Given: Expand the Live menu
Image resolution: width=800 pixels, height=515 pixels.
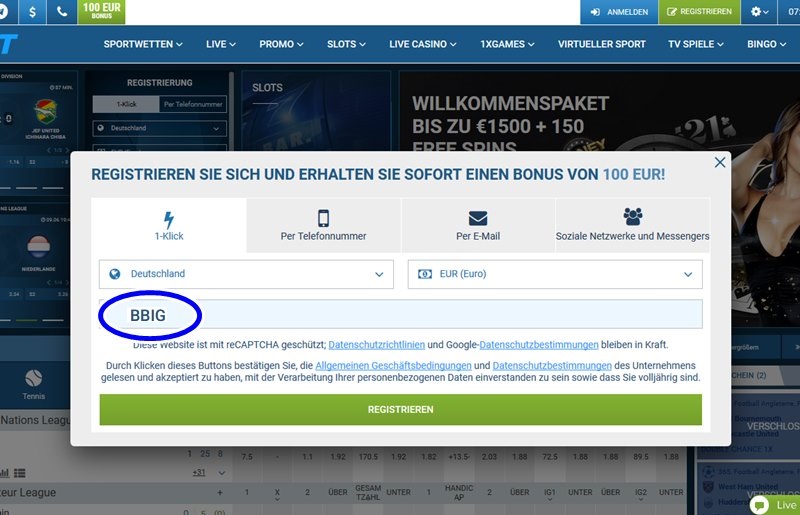Looking at the screenshot, I should click(x=220, y=44).
